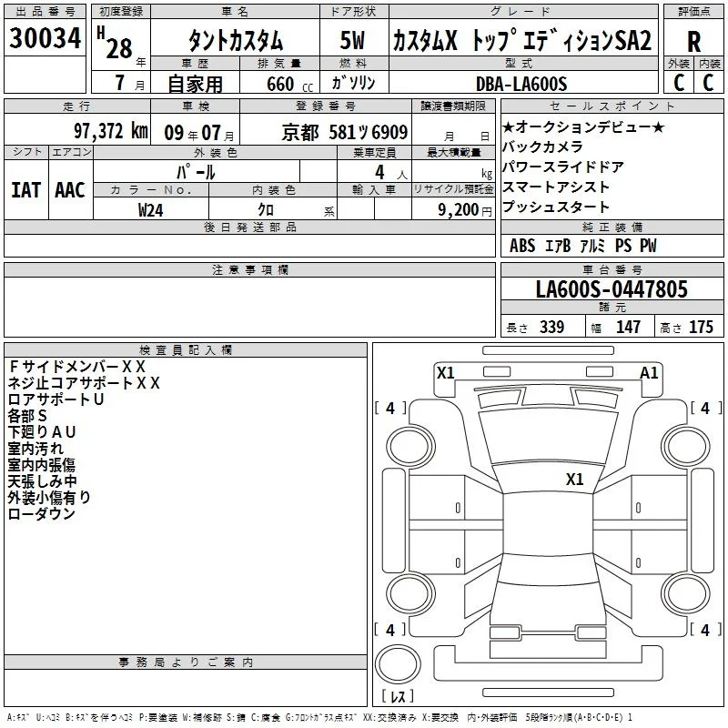Screen dimensions: 728x728
Task: Select the front-right wheel on diagram
Action: click(x=687, y=446)
